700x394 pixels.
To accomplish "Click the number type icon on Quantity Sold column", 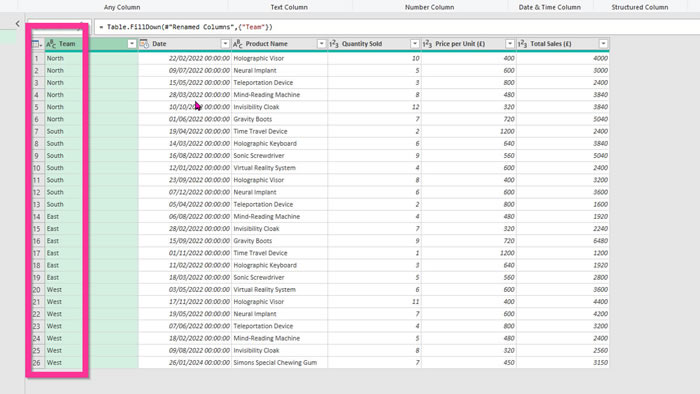I will [334, 44].
